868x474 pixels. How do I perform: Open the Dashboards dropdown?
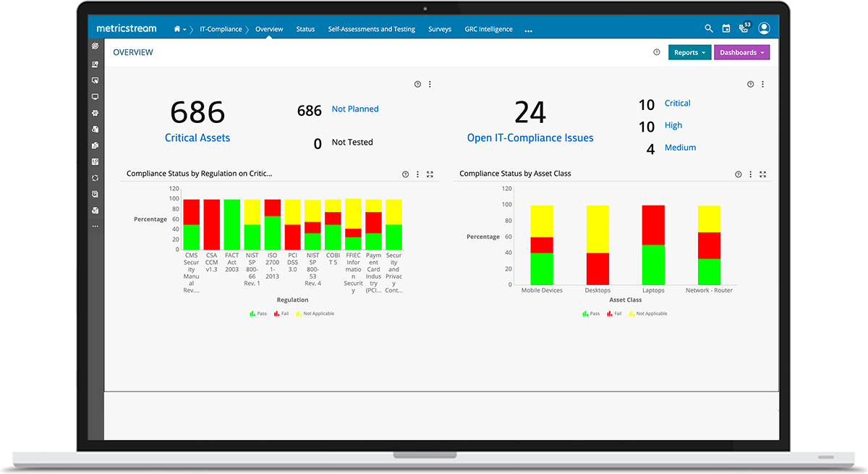click(741, 52)
